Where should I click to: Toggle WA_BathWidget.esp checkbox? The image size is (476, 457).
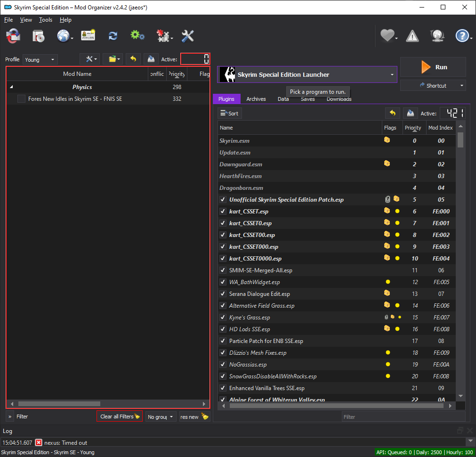click(223, 282)
